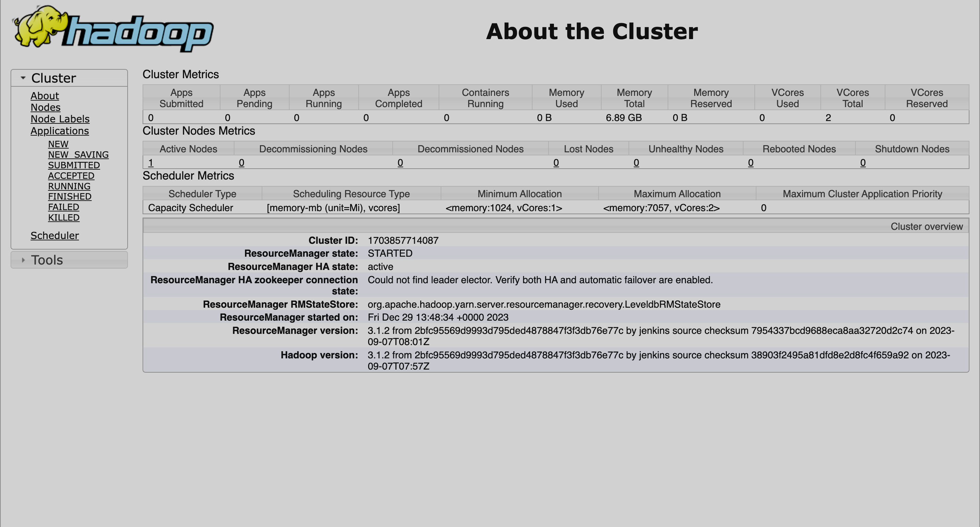Viewport: 980px width, 527px height.
Task: Open Node Labels configuration page
Action: (60, 119)
